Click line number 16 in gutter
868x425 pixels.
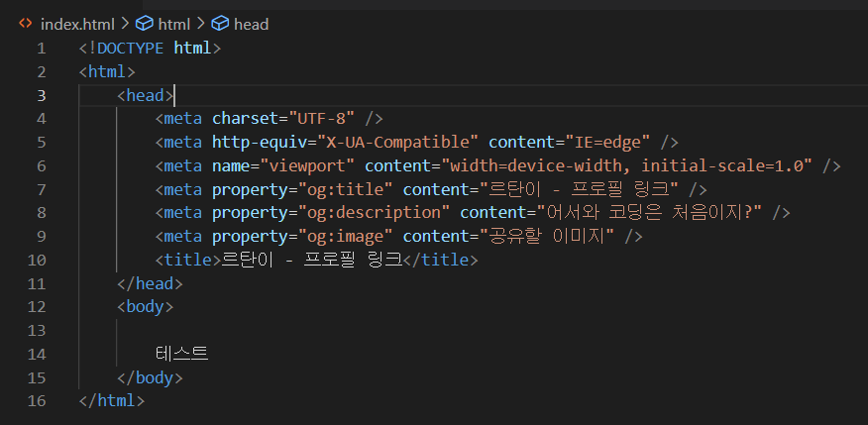click(x=37, y=400)
